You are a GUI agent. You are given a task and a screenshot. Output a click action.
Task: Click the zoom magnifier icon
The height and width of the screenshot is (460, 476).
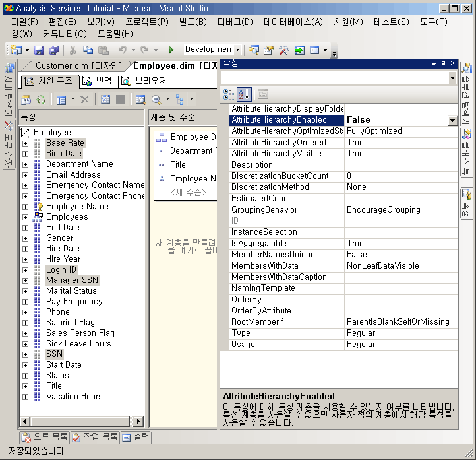click(x=156, y=100)
